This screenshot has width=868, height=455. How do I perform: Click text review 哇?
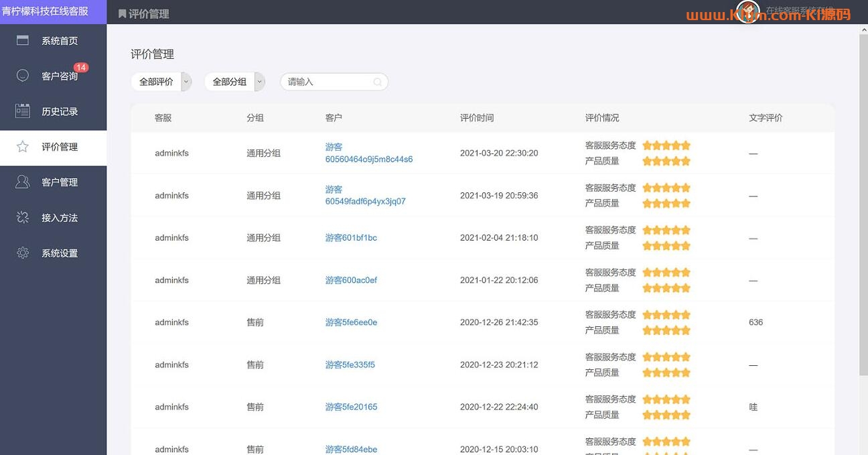(753, 407)
